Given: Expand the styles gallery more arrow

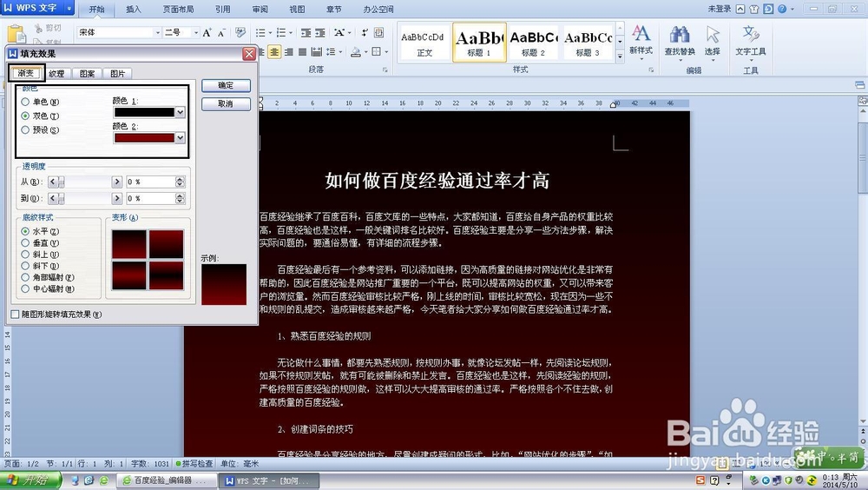Looking at the screenshot, I should (x=620, y=56).
